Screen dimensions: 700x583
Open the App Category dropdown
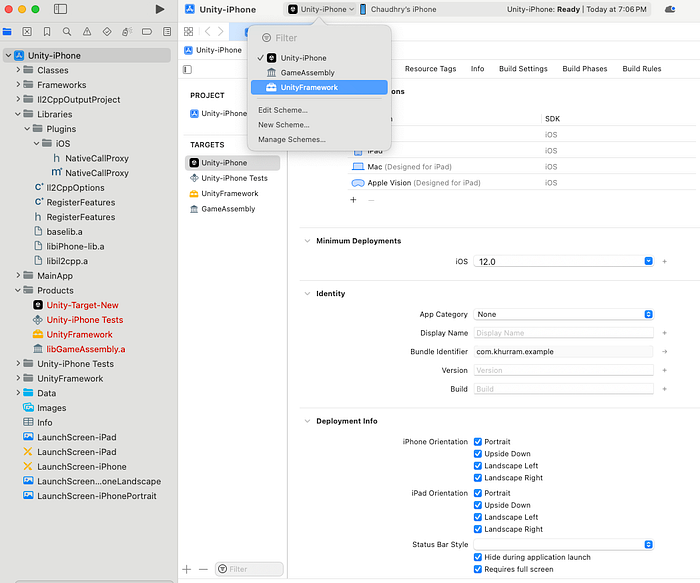563,314
